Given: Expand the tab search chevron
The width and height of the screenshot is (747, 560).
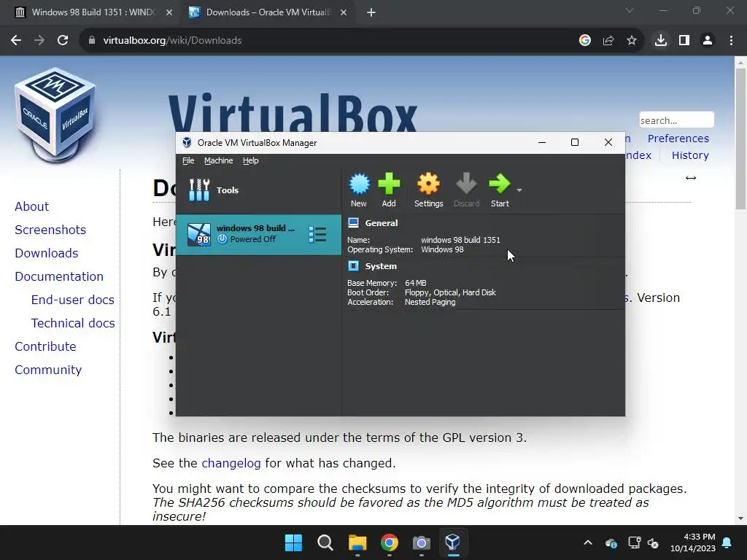Looking at the screenshot, I should pos(630,10).
